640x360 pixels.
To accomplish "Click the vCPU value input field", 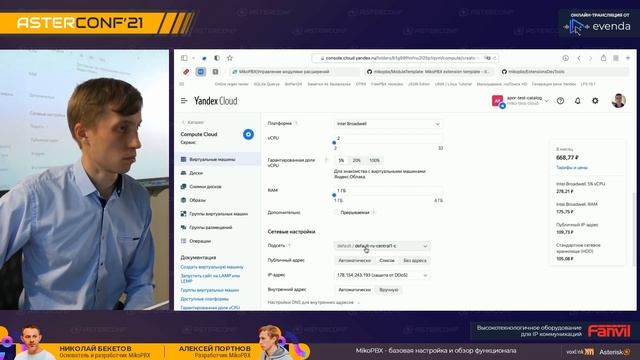I will (388, 138).
